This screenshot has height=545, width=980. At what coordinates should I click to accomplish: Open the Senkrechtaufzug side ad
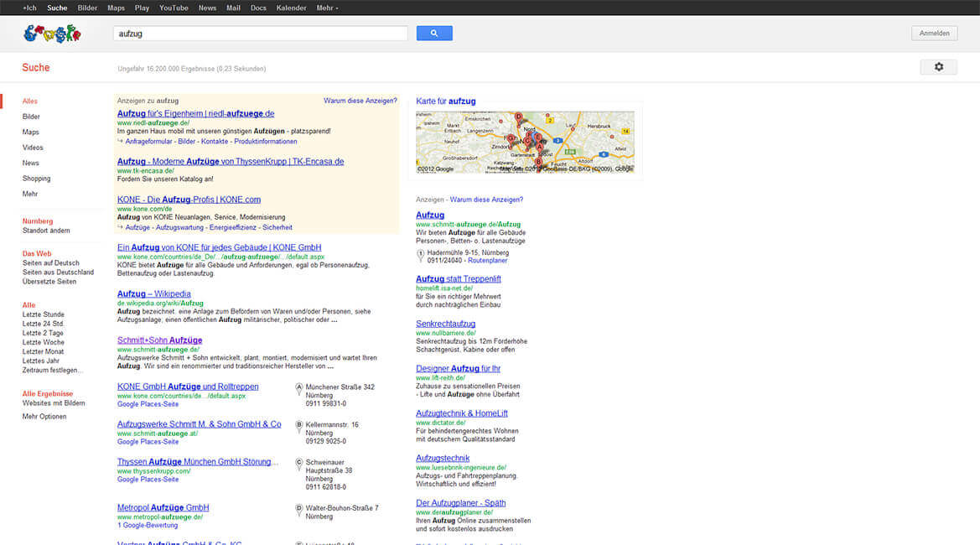[446, 324]
